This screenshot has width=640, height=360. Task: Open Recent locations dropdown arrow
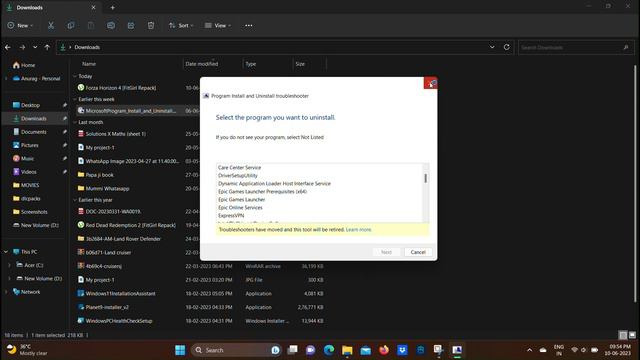(35, 47)
